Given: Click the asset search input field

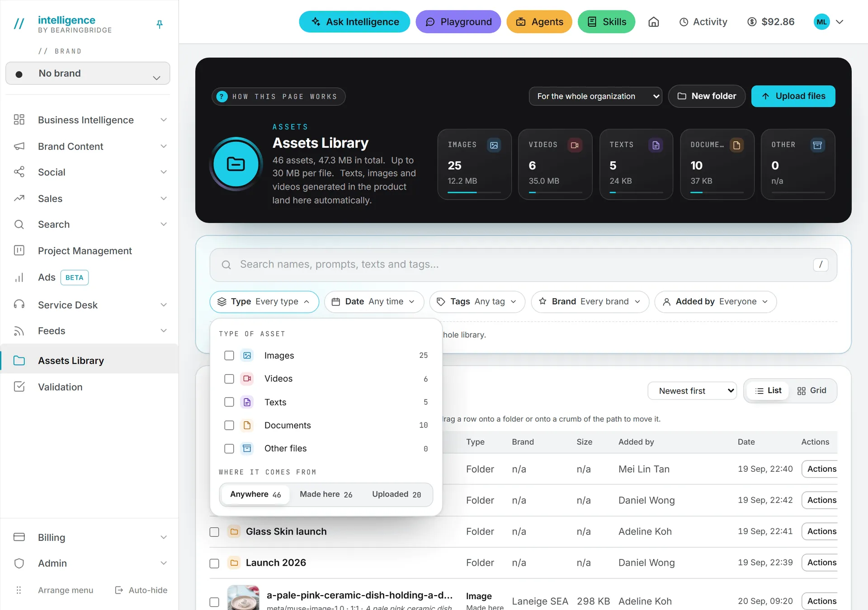Looking at the screenshot, I should [523, 265].
